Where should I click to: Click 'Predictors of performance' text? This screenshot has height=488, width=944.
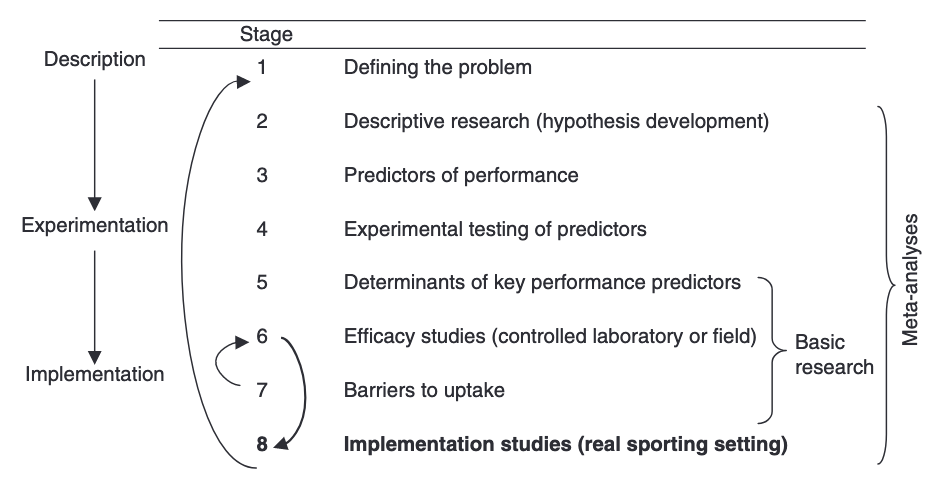click(461, 175)
